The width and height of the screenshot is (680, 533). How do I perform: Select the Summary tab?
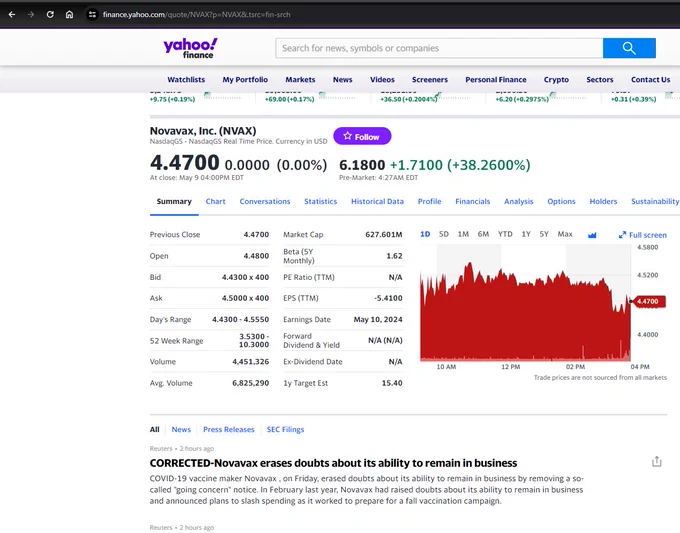point(174,201)
